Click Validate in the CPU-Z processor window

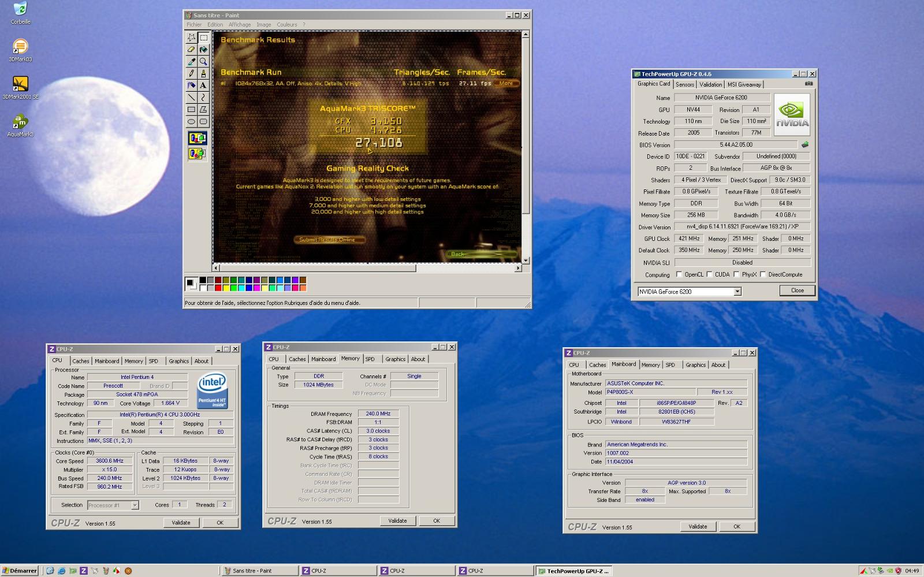pos(181,523)
